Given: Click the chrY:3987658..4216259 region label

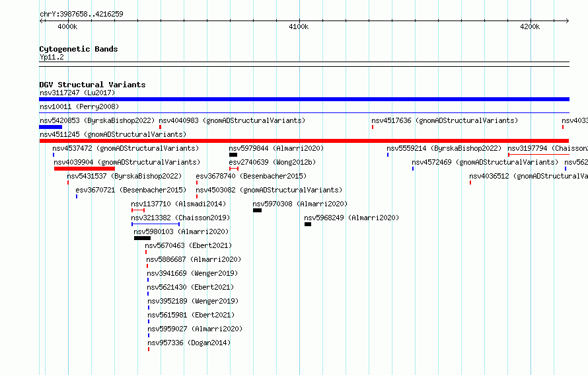Looking at the screenshot, I should point(81,14).
